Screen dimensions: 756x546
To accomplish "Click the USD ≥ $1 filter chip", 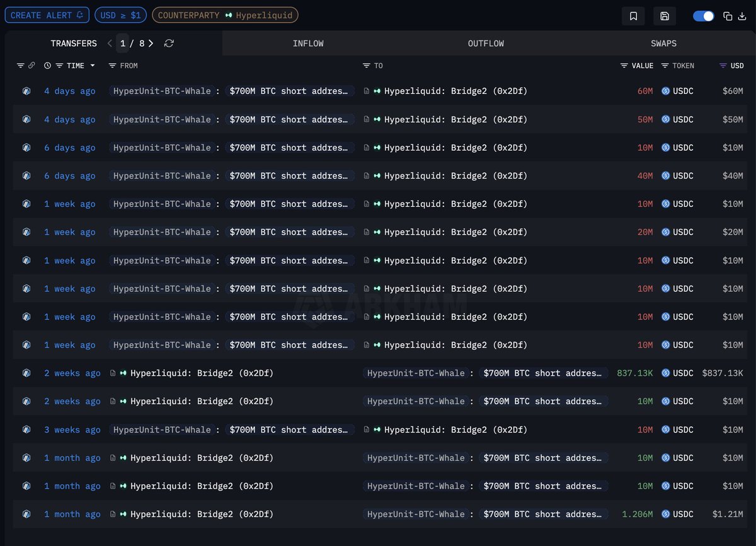I will pos(120,15).
